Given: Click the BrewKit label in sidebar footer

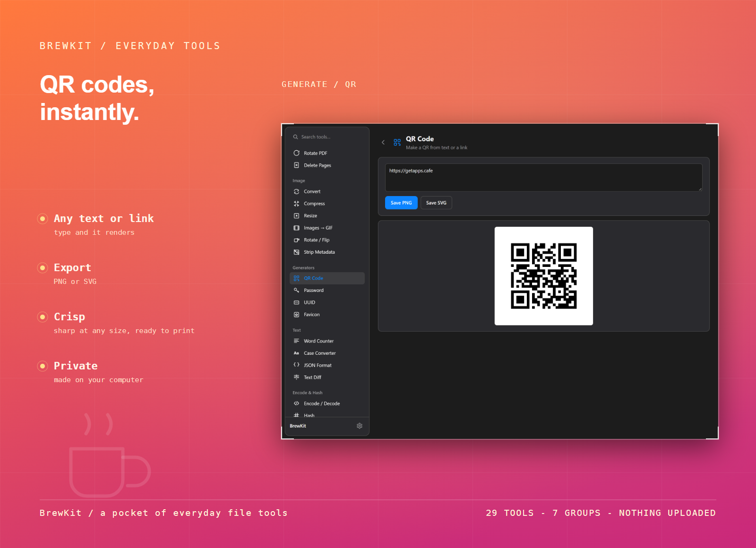Looking at the screenshot, I should (298, 426).
